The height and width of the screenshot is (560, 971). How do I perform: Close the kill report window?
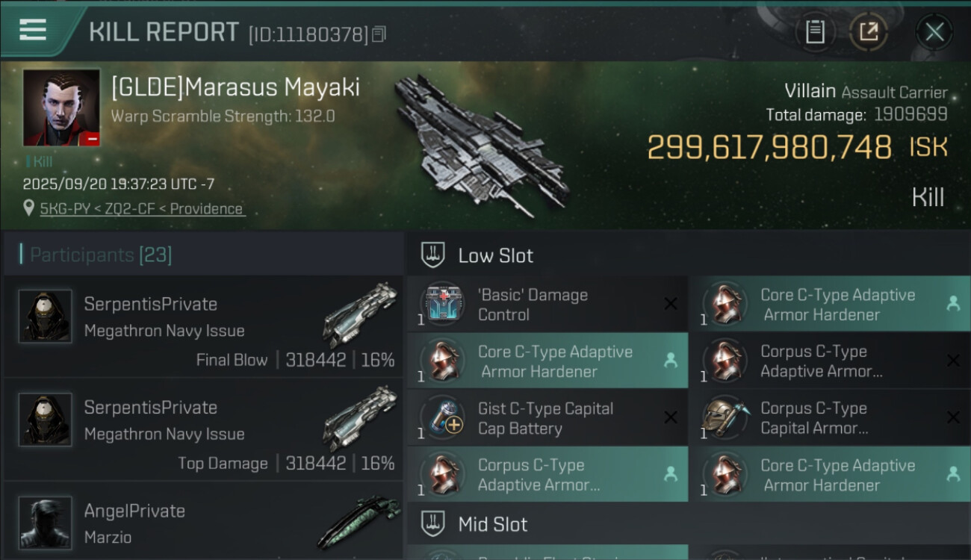point(934,32)
